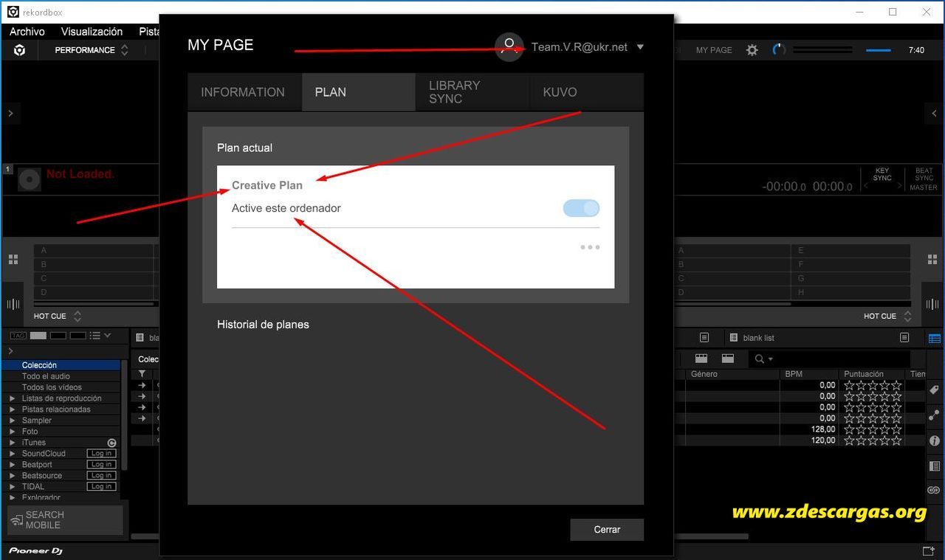Expand the Listas de reproducción tree node
The width and height of the screenshot is (945, 560).
(x=12, y=398)
